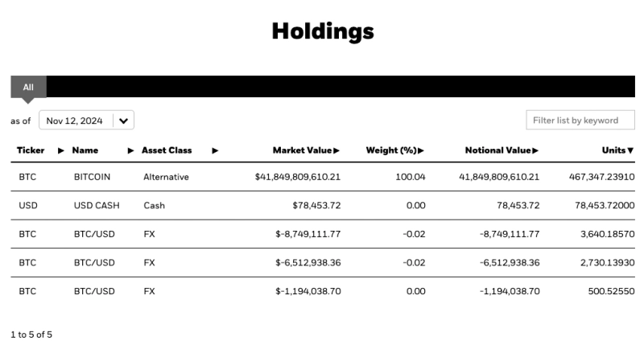The height and width of the screenshot is (349, 644).
Task: Sort by the Notional Value arrow
Action: (535, 150)
